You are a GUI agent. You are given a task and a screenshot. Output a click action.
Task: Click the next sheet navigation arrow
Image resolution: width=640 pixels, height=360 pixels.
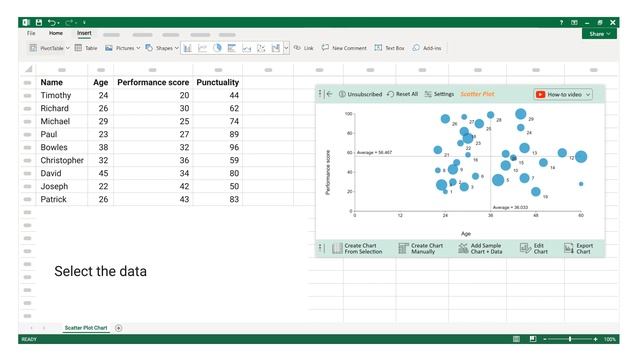tap(44, 328)
